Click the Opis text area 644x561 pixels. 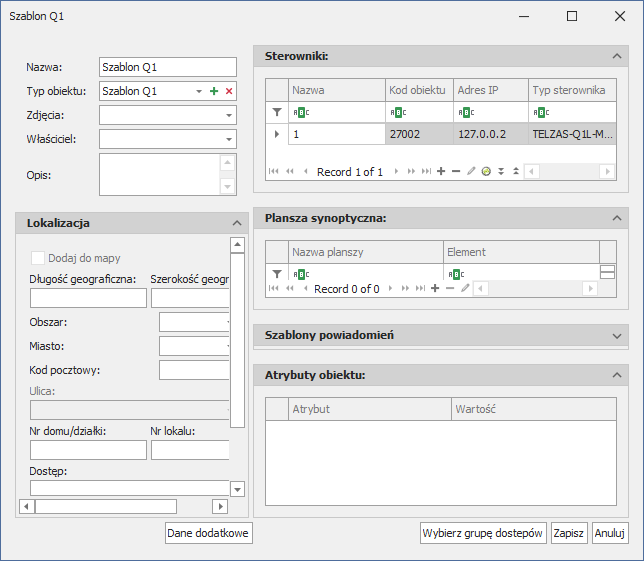159,175
